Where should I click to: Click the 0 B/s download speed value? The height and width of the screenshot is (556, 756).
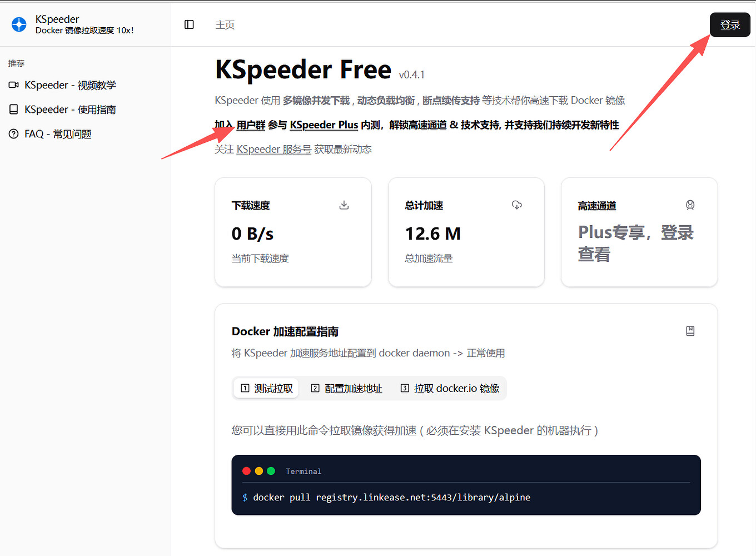pyautogui.click(x=253, y=234)
